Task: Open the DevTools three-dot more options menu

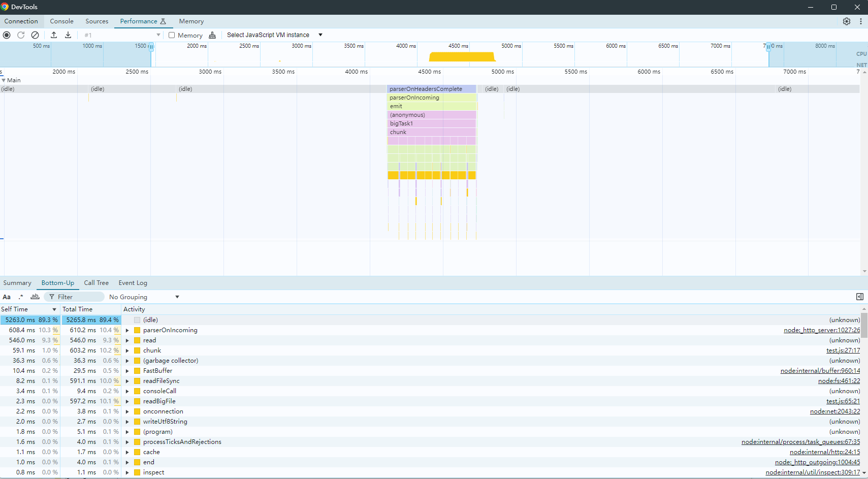Action: click(860, 21)
